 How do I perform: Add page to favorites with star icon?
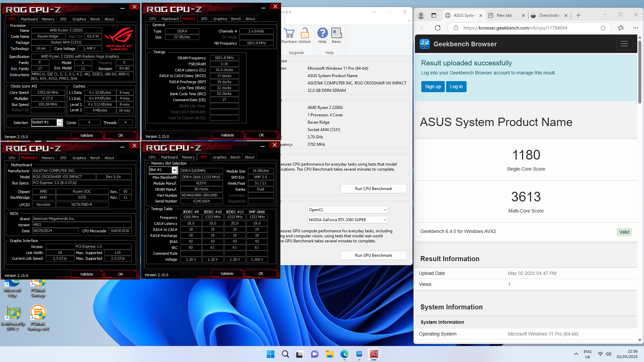603,28
